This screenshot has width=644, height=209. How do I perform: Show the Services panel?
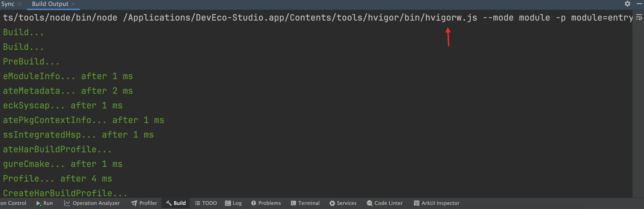343,203
